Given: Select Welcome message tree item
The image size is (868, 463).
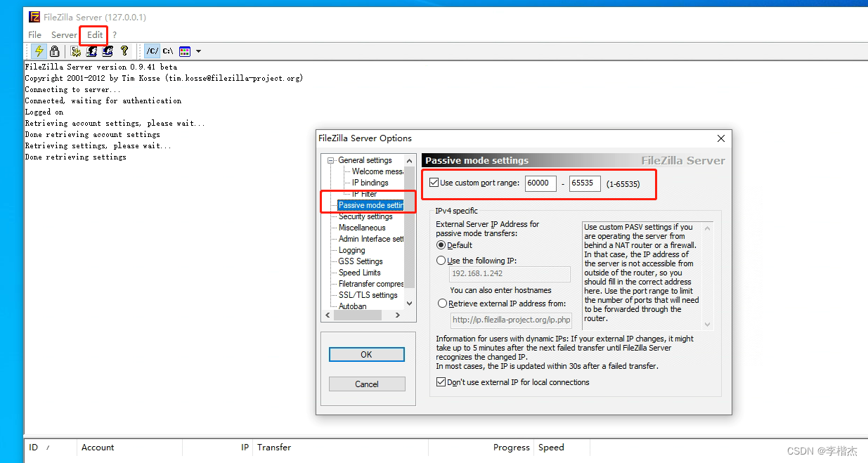Looking at the screenshot, I should point(377,171).
